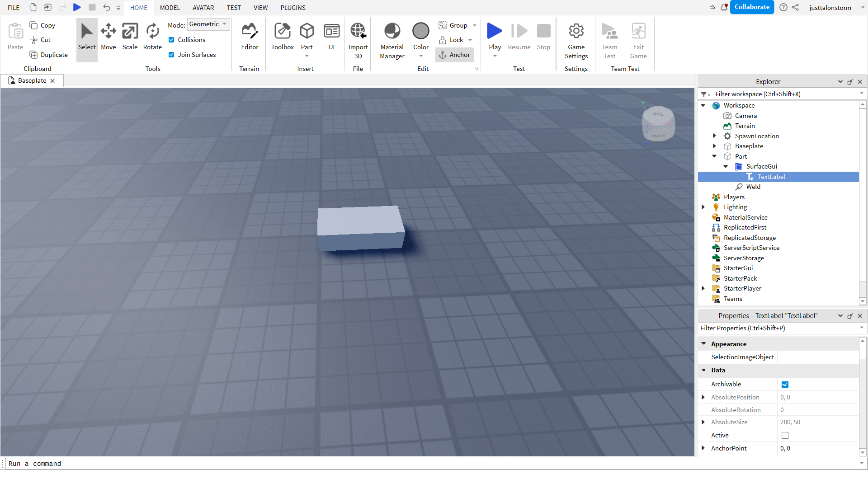The image size is (868, 488).
Task: Collapse the Appearance section in Properties
Action: [x=704, y=344]
